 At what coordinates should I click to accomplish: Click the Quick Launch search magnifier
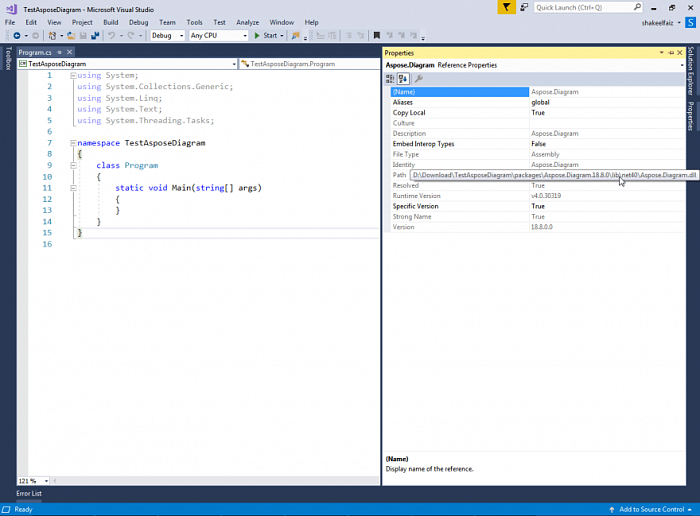coord(637,7)
